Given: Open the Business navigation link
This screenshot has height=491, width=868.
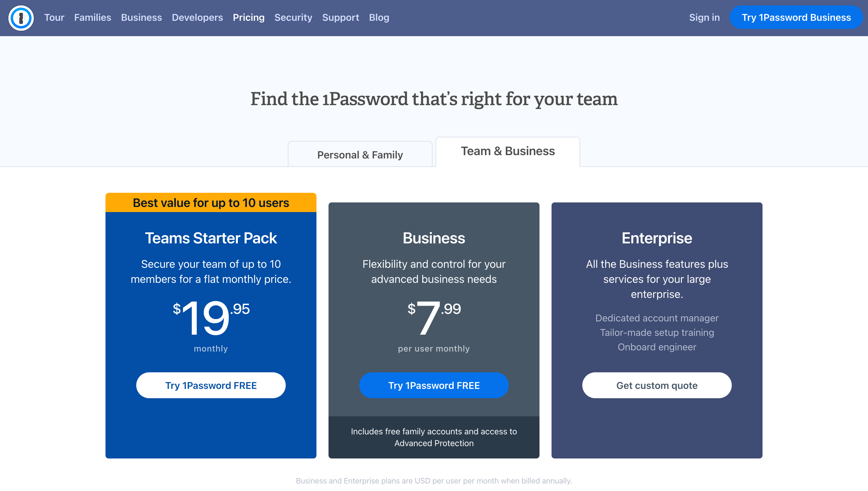Looking at the screenshot, I should [x=141, y=17].
